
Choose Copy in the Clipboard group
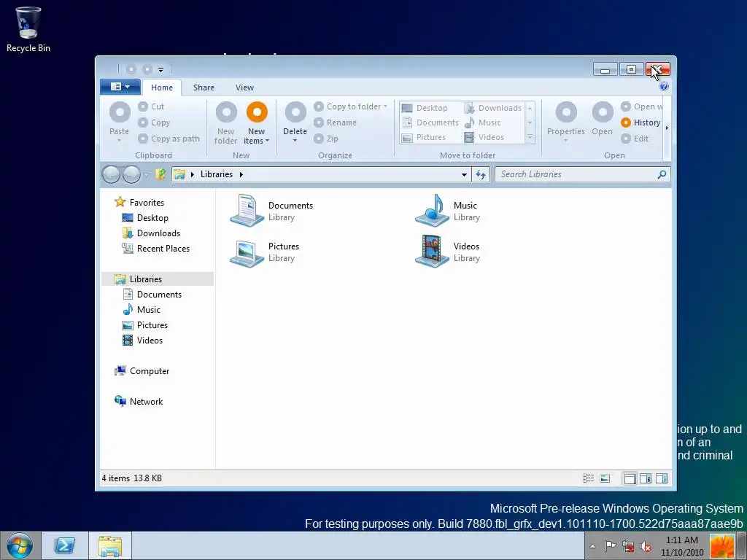point(154,122)
